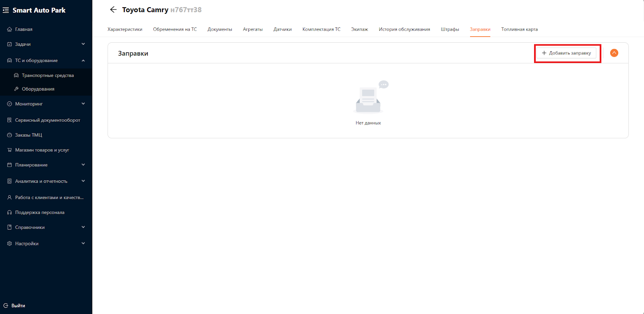Open Транспортные средства in sidebar
Image resolution: width=644 pixels, height=314 pixels.
coord(47,75)
